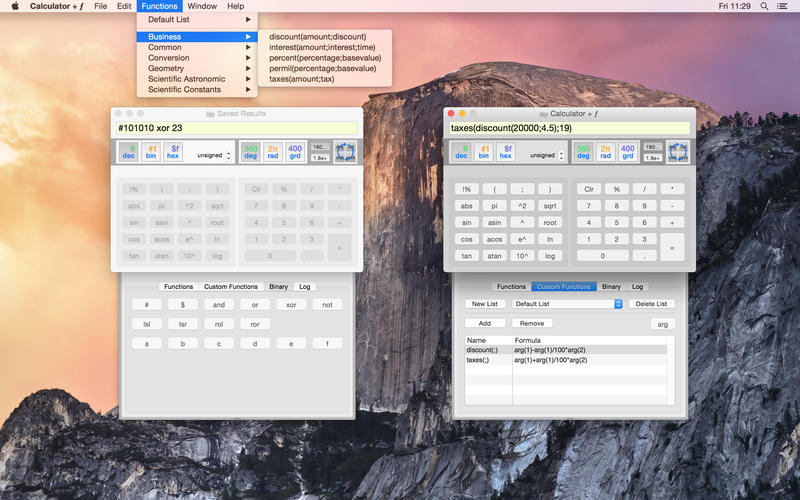Expand the Scientific Constants submenu
800x500 pixels.
(x=197, y=89)
